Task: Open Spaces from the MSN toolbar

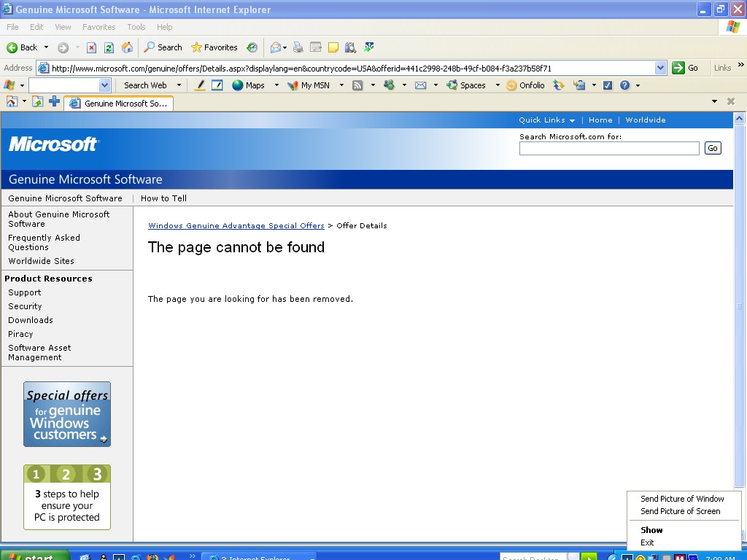Action: [466, 85]
